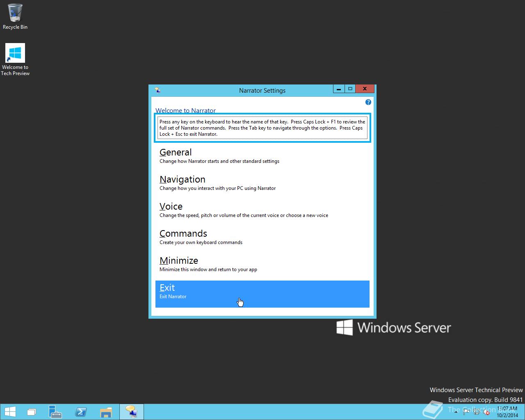Open Task View on the taskbar

32,412
